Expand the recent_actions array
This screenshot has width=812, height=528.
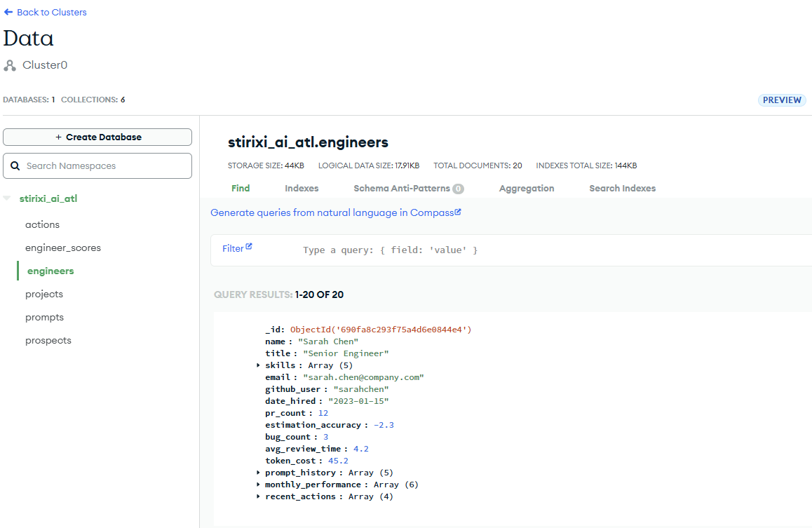pos(259,496)
